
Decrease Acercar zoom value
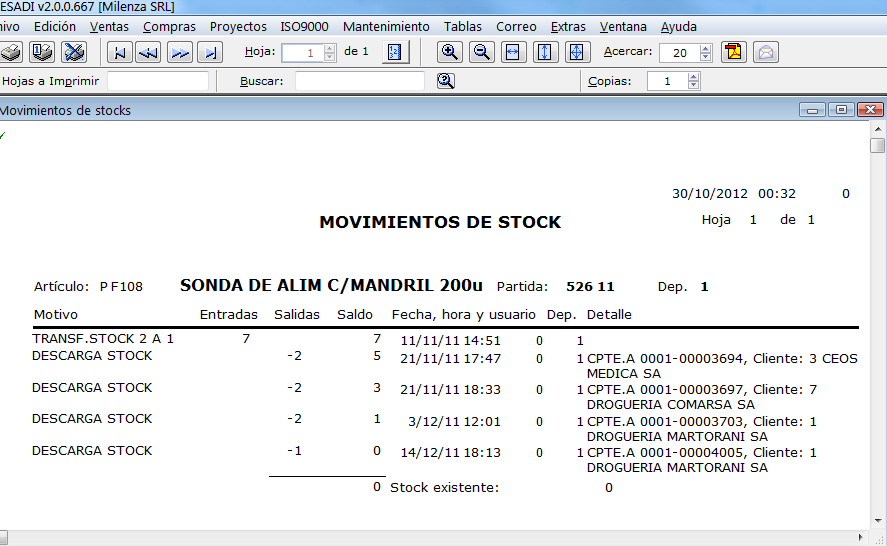click(705, 57)
